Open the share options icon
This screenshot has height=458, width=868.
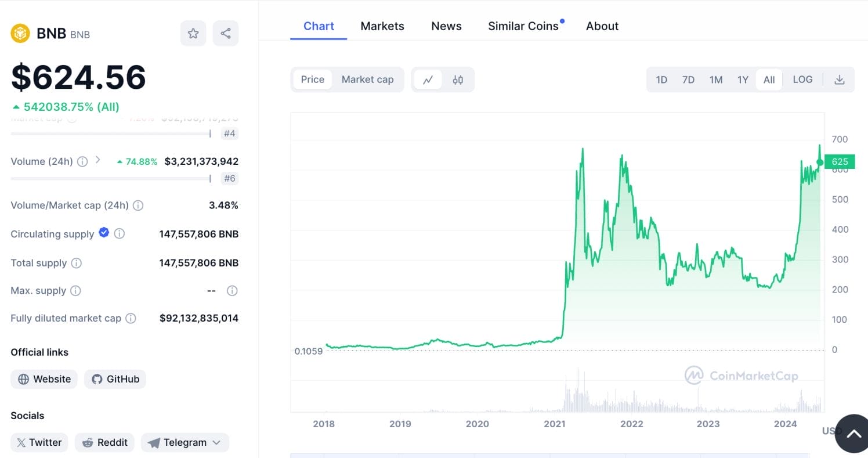[226, 33]
